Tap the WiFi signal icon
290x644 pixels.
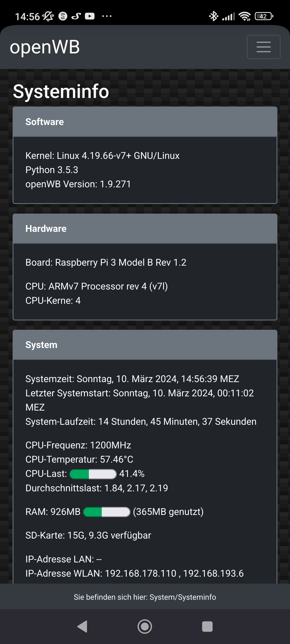pos(245,16)
